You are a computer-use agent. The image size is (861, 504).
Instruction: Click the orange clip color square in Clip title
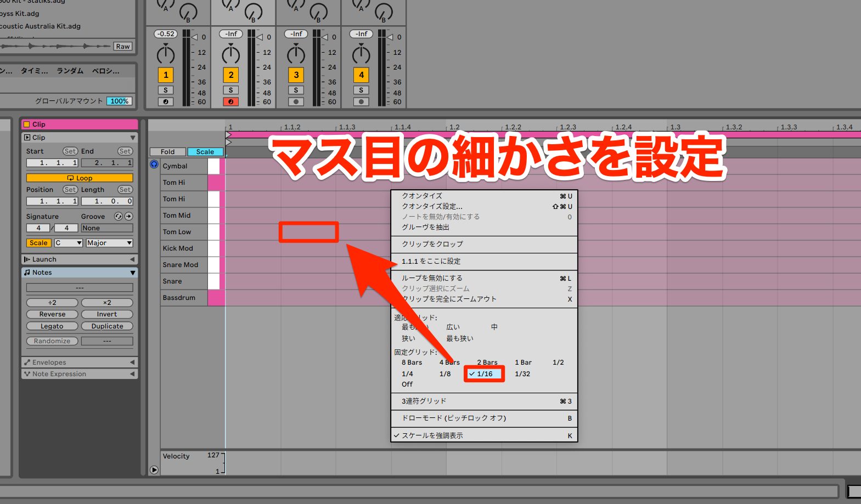pos(27,124)
